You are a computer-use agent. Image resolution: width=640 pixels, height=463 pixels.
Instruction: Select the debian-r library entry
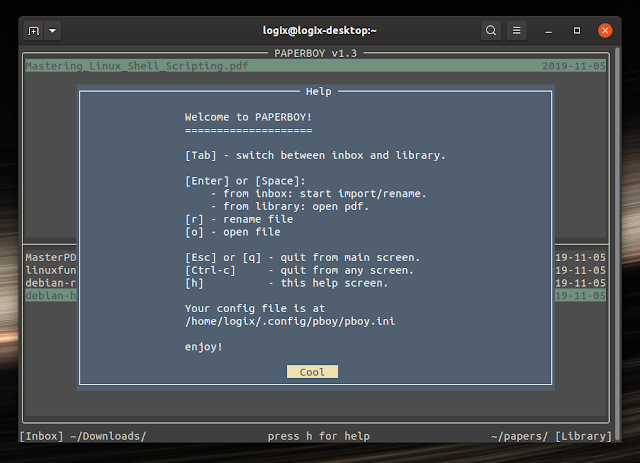tap(51, 283)
